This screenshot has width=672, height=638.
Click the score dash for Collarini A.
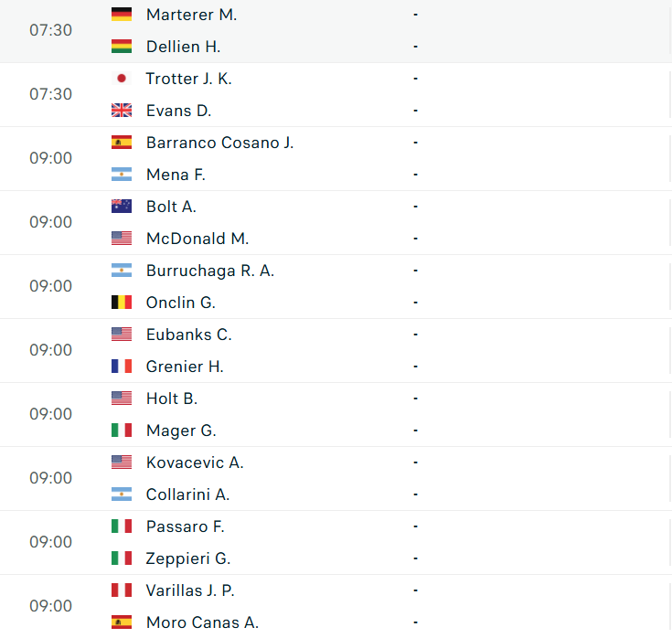coord(415,494)
